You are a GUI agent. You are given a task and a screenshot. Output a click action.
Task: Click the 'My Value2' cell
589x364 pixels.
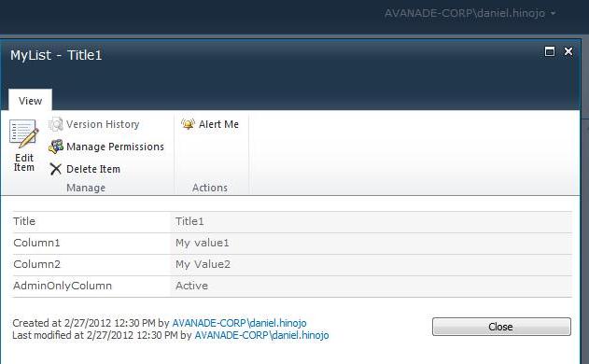[x=372, y=264]
